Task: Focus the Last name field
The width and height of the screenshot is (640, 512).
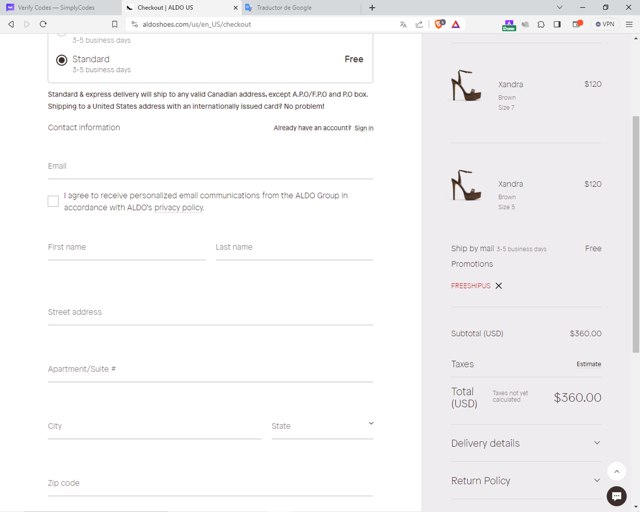Action: [294, 248]
